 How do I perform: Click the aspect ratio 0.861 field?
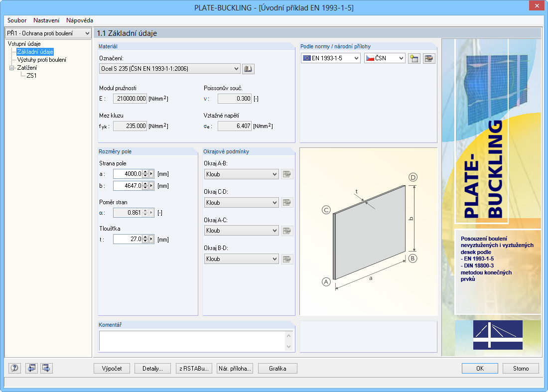point(128,212)
